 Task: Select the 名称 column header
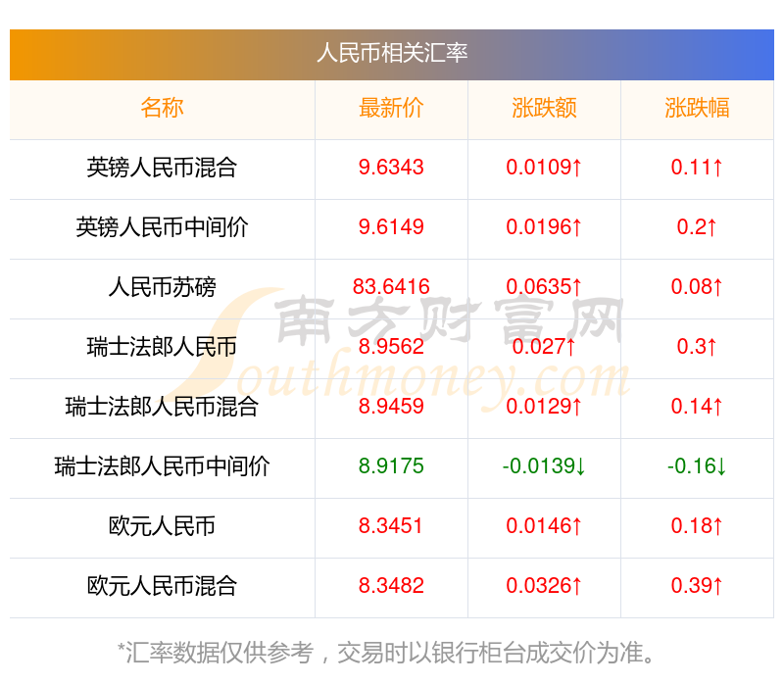[162, 108]
